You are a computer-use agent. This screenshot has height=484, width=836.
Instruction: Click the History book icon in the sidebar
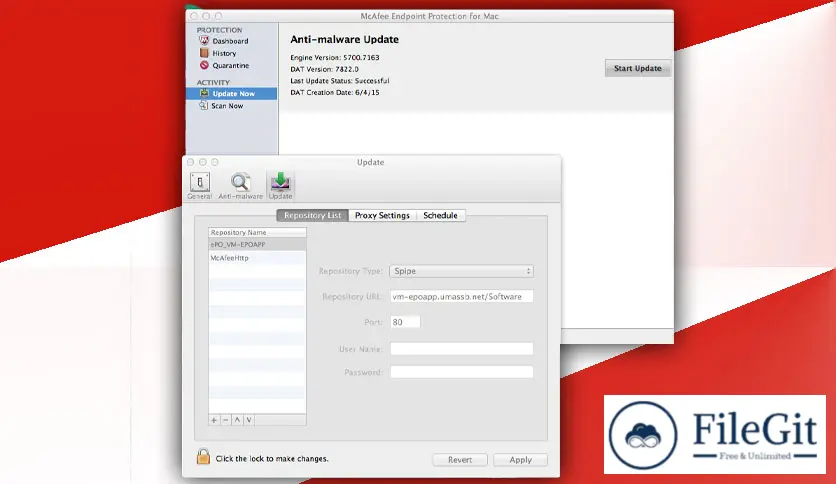tap(204, 53)
